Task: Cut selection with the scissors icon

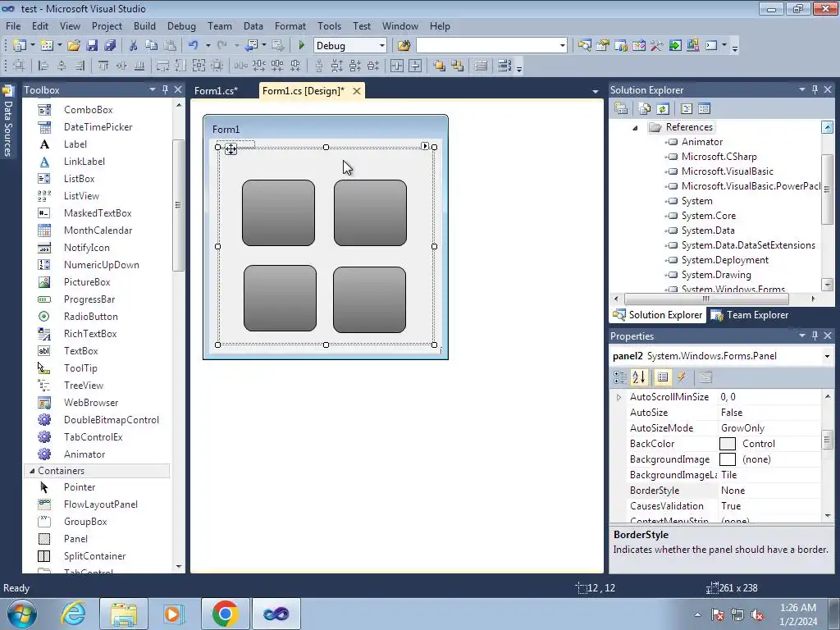Action: click(x=134, y=46)
